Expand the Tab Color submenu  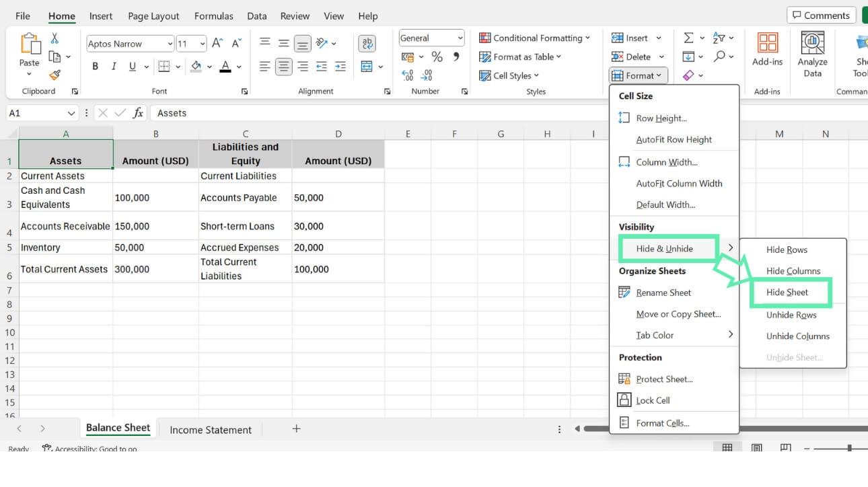pos(656,335)
